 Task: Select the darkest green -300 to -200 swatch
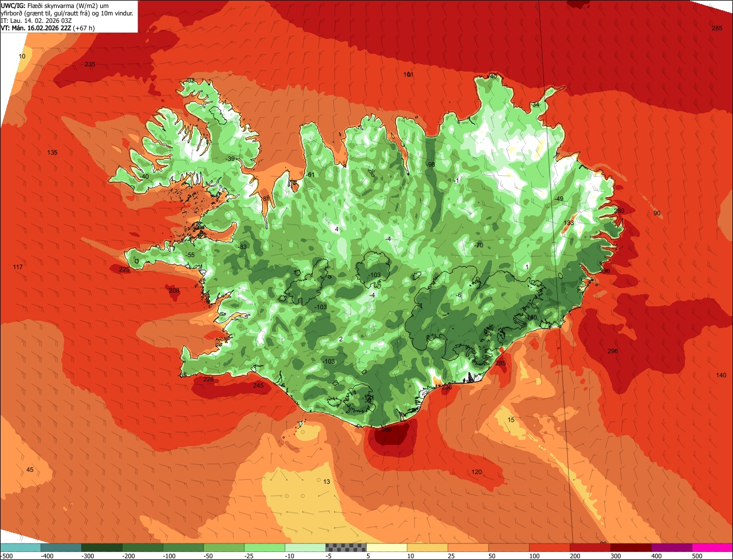point(101,547)
